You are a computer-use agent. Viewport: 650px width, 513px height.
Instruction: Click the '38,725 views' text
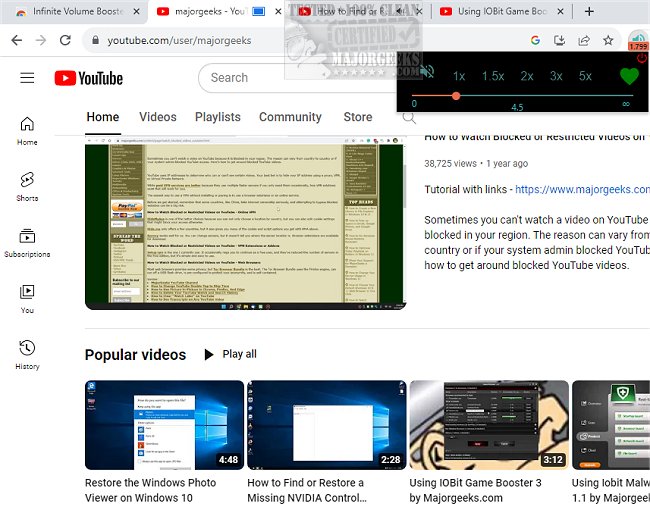[450, 164]
